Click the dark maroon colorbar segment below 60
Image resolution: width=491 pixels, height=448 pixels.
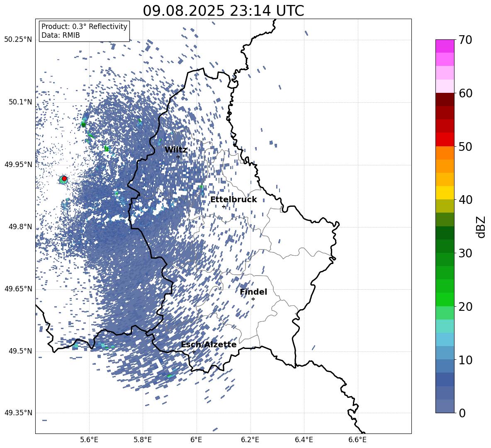click(445, 99)
